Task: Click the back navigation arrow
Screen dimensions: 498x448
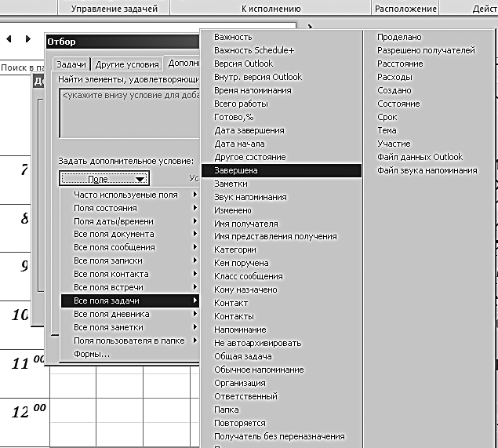Action: tap(9, 38)
